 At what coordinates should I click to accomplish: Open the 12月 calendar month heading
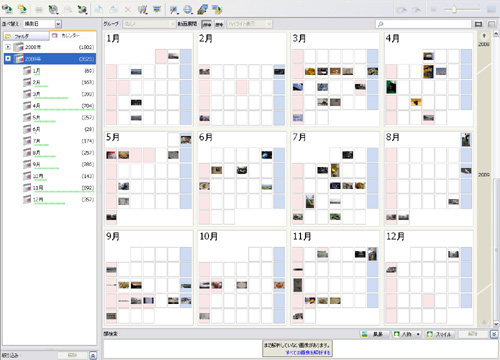(x=395, y=237)
